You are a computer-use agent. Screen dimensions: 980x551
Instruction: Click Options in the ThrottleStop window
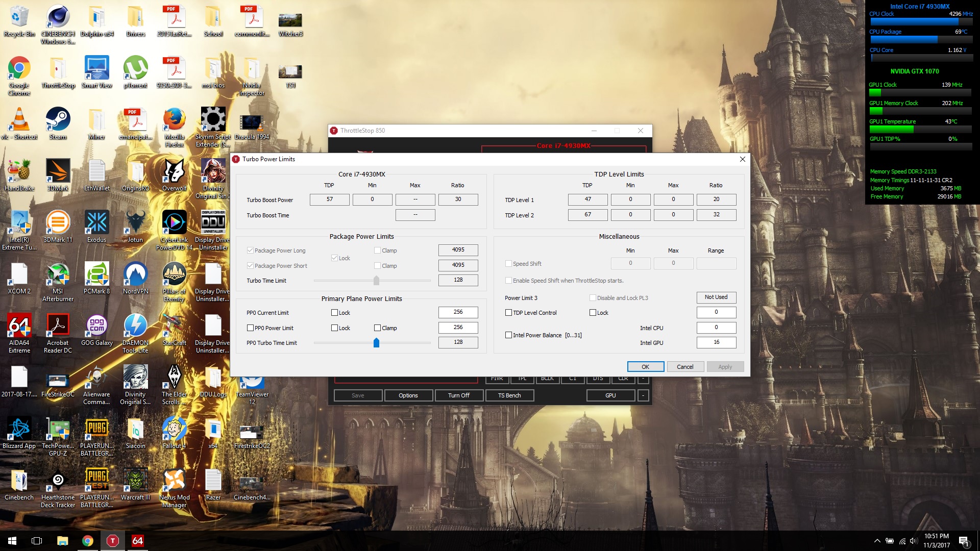[x=408, y=395]
